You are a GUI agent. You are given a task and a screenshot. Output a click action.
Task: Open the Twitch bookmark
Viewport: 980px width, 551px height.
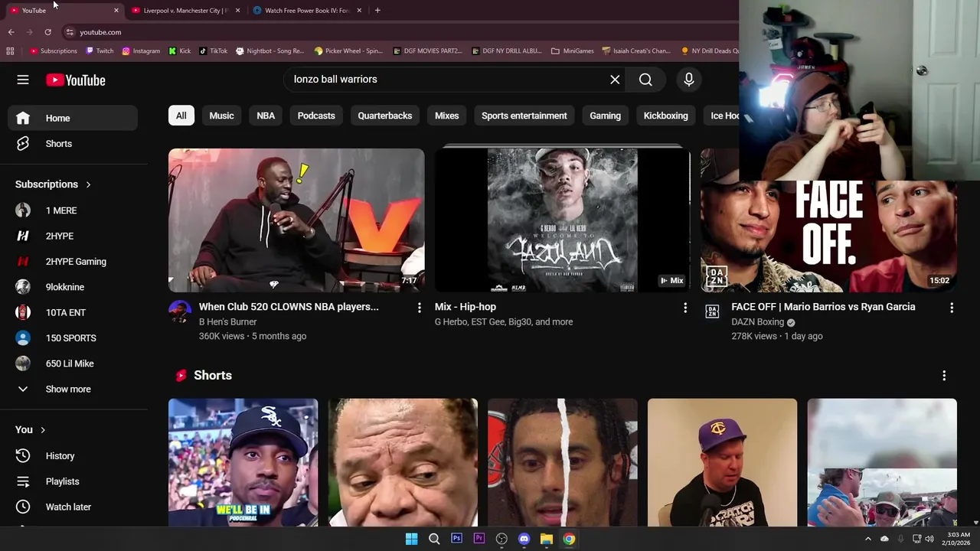[x=100, y=51]
